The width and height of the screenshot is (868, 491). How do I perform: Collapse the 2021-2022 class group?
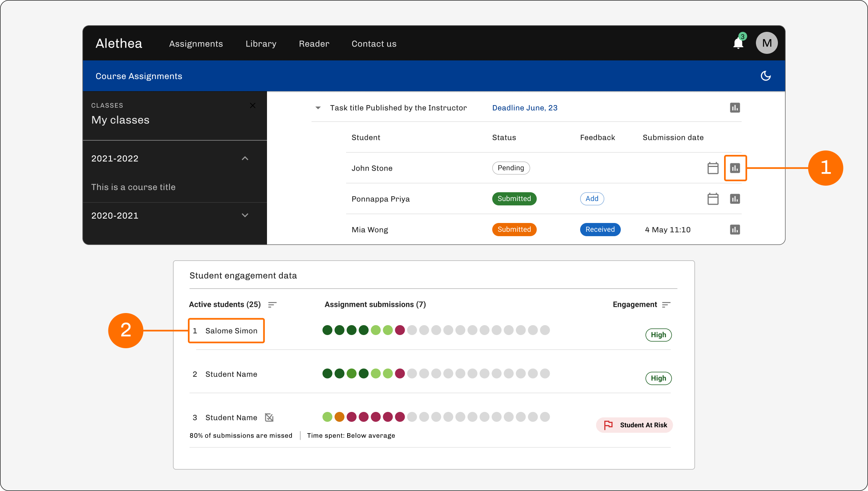click(x=245, y=158)
